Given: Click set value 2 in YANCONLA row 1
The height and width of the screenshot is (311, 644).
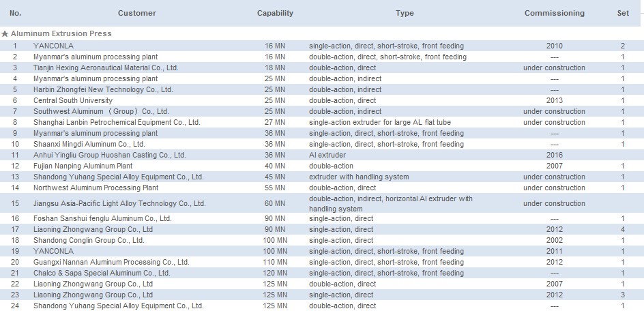Looking at the screenshot, I should (x=623, y=46).
